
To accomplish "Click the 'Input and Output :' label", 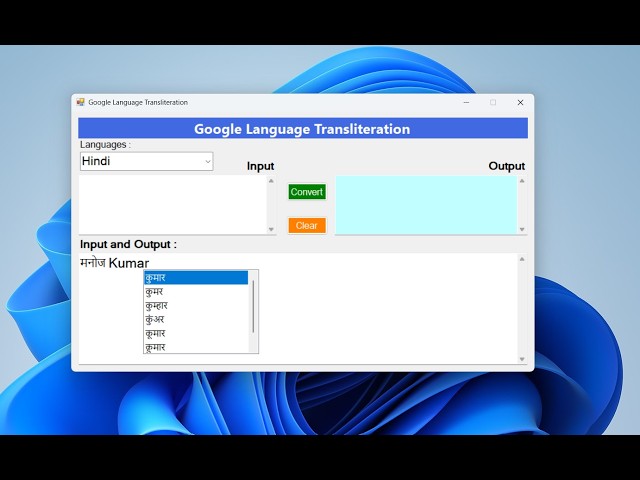I will [129, 244].
